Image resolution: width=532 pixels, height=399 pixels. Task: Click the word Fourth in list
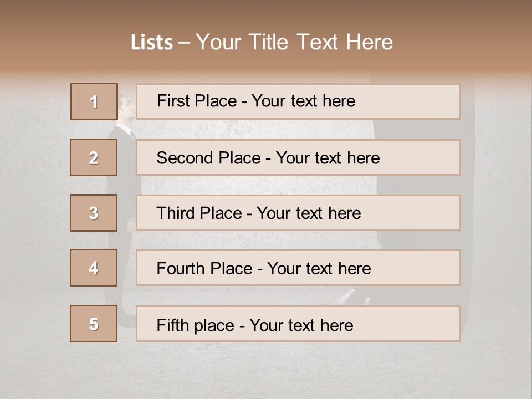(x=181, y=268)
